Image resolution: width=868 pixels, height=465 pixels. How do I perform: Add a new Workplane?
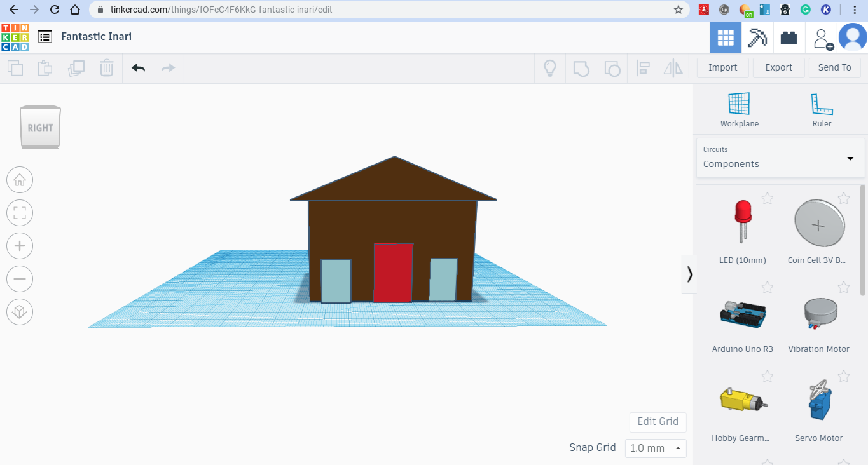(x=739, y=108)
